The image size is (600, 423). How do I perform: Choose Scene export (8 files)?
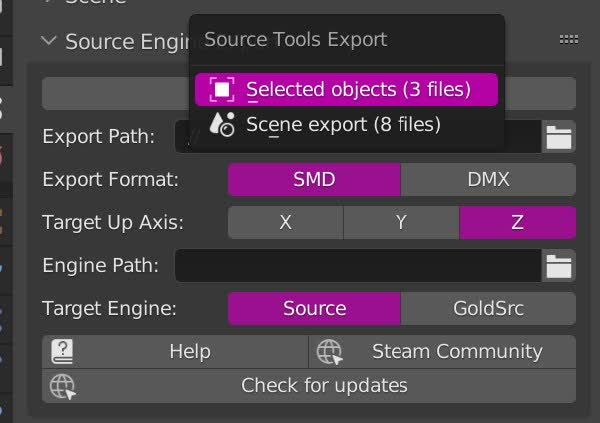343,125
